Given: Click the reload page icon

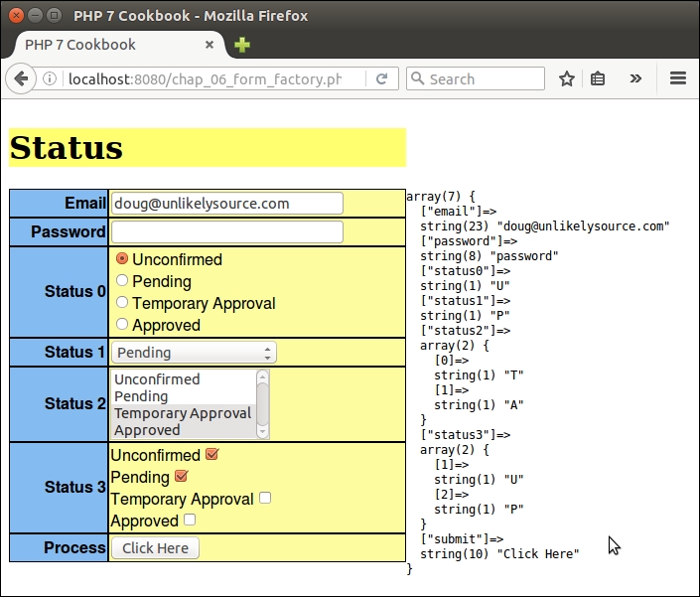Looking at the screenshot, I should [x=381, y=79].
